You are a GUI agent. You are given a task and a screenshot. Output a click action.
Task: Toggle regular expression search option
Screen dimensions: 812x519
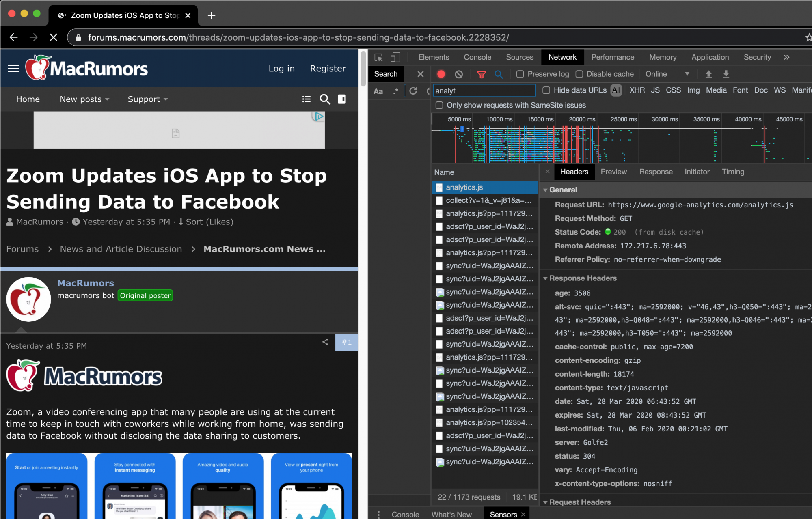[395, 91]
